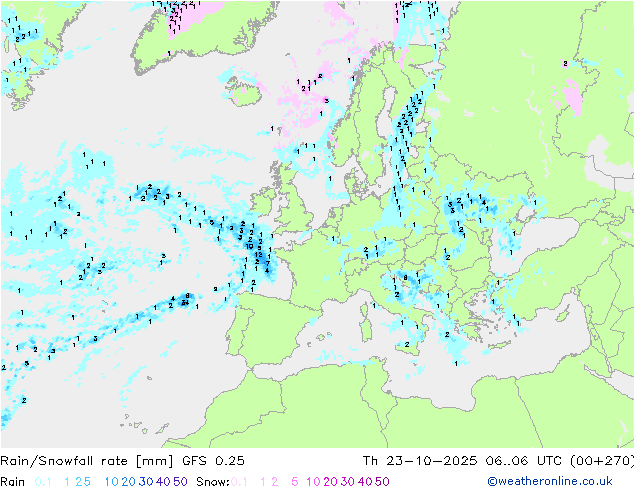
Task: Select the snow legend value 0.1
Action: [239, 482]
